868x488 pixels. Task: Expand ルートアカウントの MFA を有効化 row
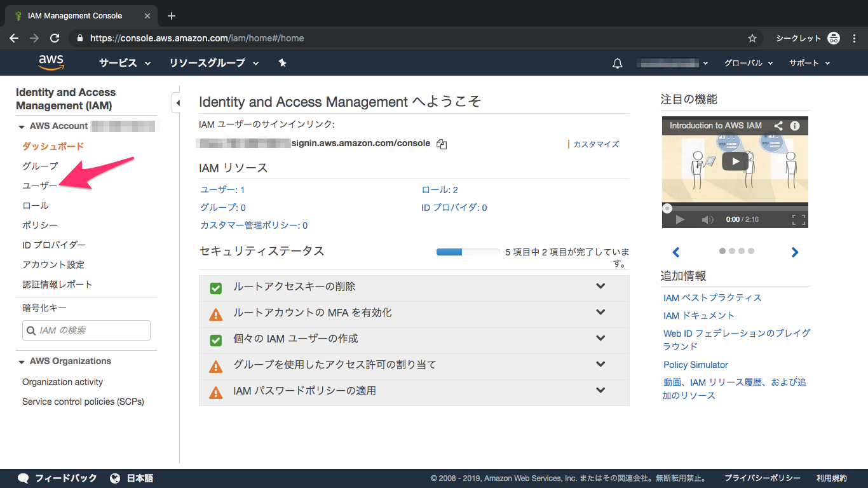click(600, 313)
